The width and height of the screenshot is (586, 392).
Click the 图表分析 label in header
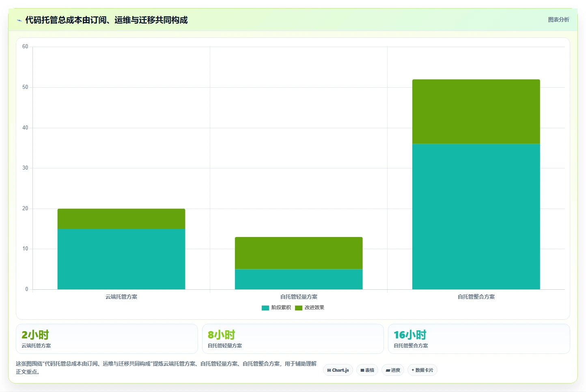click(558, 19)
